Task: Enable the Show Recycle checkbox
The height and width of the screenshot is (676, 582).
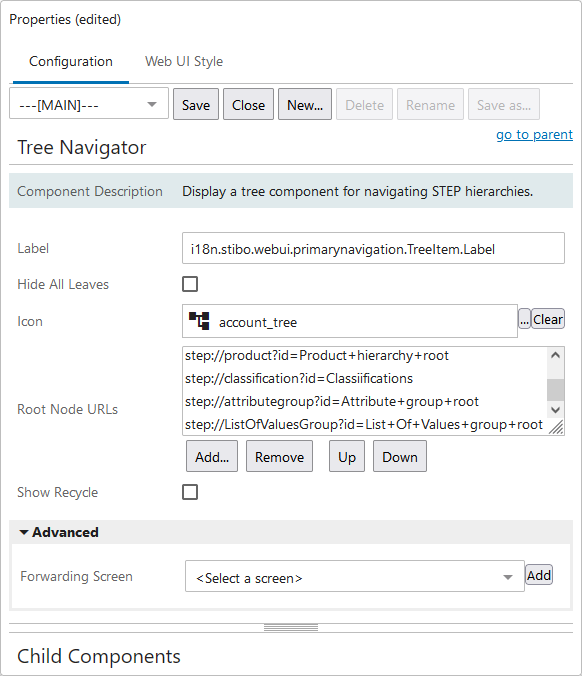Action: pos(190,492)
